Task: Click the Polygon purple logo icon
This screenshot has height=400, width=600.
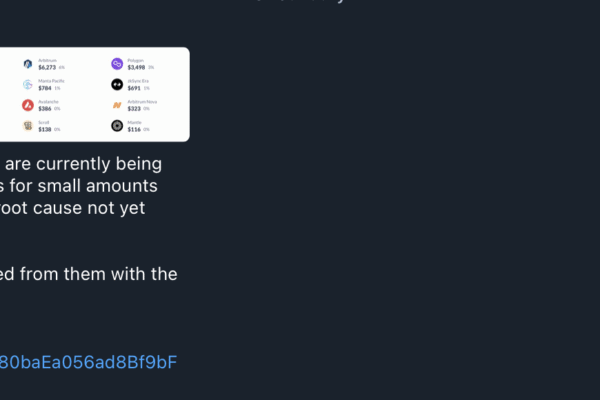Action: coord(117,64)
